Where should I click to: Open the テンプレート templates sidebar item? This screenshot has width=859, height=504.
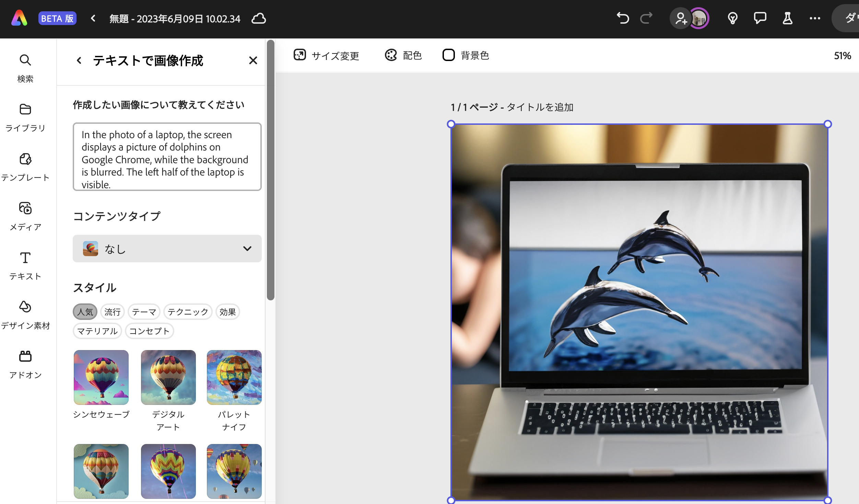[25, 167]
